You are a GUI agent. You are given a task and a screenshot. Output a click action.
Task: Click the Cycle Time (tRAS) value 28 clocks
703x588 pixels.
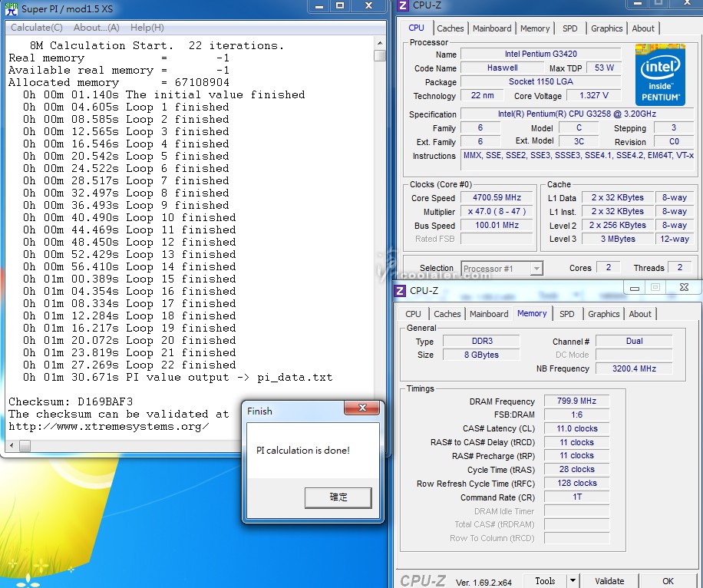[576, 469]
